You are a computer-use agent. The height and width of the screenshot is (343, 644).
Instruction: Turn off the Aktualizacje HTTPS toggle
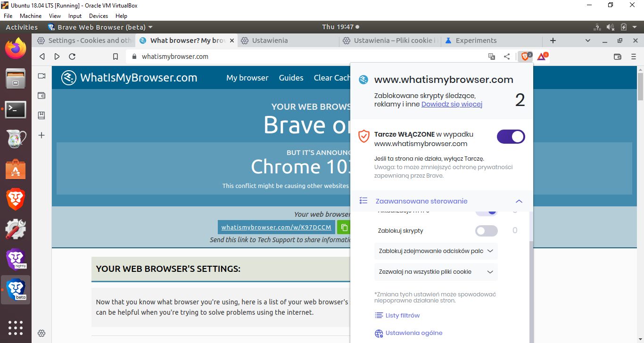pos(486,211)
